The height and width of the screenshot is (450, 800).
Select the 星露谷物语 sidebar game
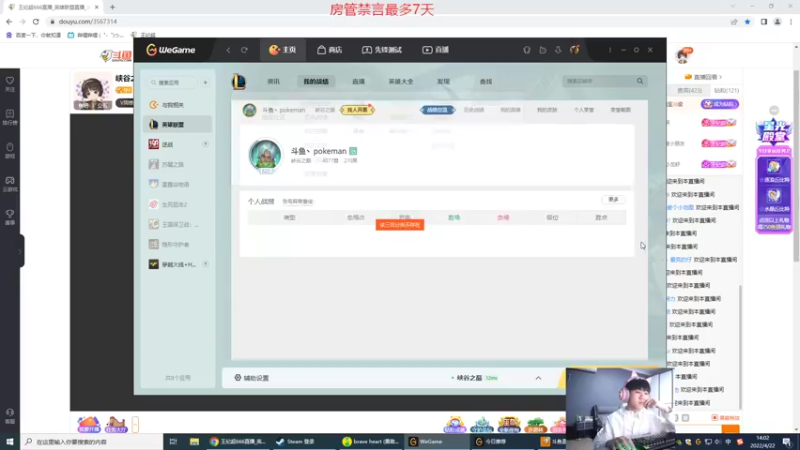tap(178, 184)
